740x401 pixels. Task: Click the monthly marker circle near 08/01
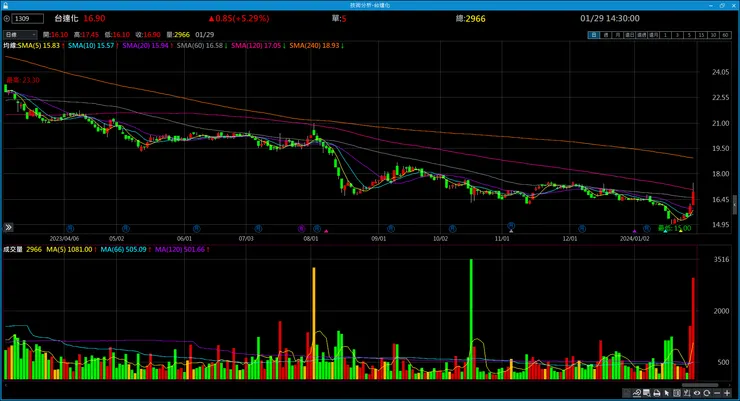coord(317,228)
